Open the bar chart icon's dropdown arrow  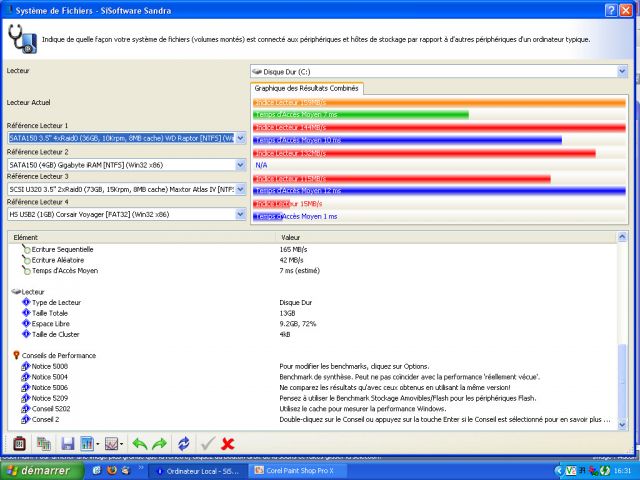[98, 444]
